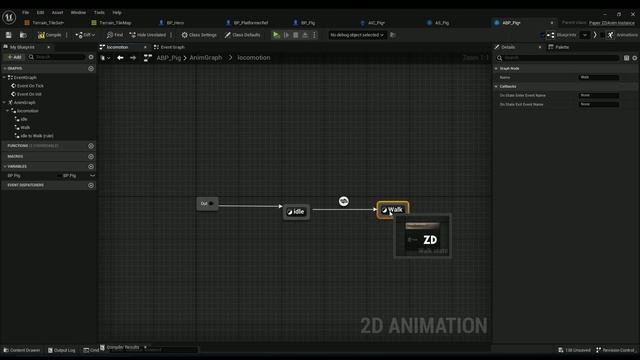Open the Asset menu
The height and width of the screenshot is (360, 640).
58,13
